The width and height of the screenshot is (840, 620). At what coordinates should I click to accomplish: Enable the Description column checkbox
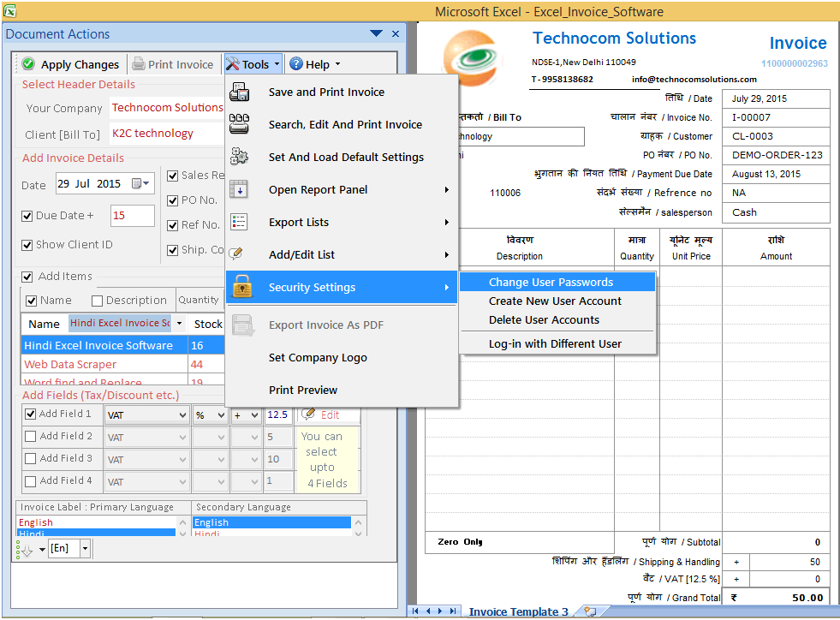(97, 301)
